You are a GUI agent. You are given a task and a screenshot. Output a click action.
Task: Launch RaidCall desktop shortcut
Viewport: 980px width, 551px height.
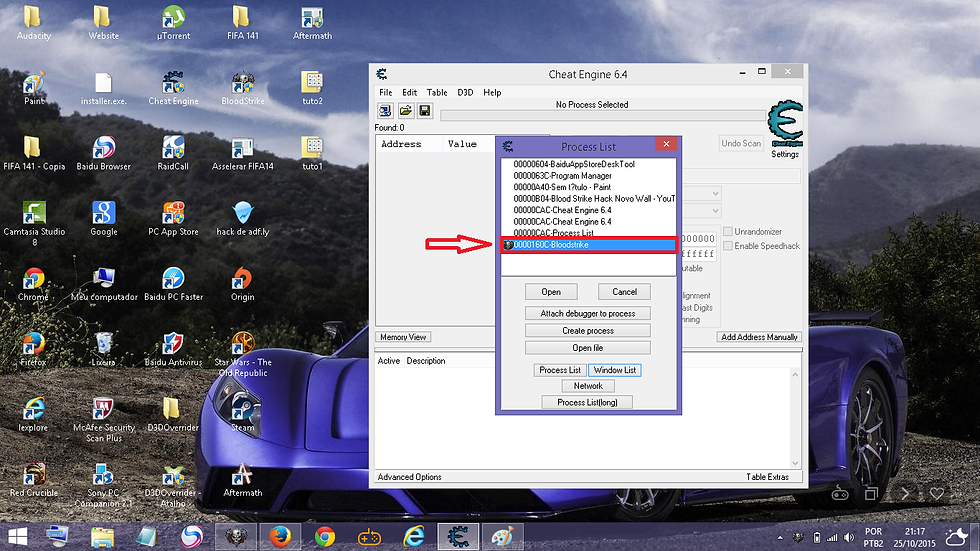coord(173,154)
